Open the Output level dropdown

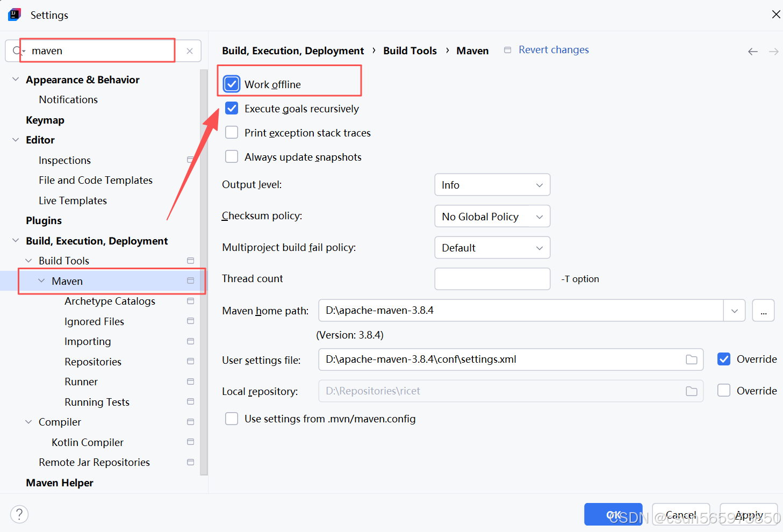492,185
